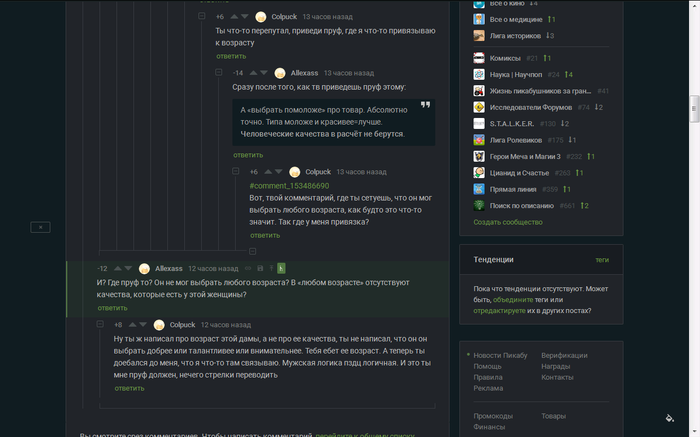Open the теги tab in Тенденции
Screen dimensions: 700x437
coord(602,259)
